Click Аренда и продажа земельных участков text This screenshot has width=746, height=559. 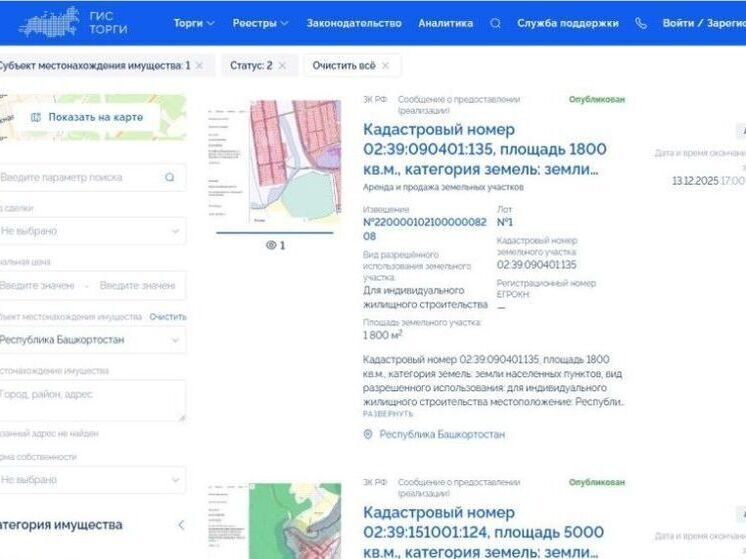443,187
